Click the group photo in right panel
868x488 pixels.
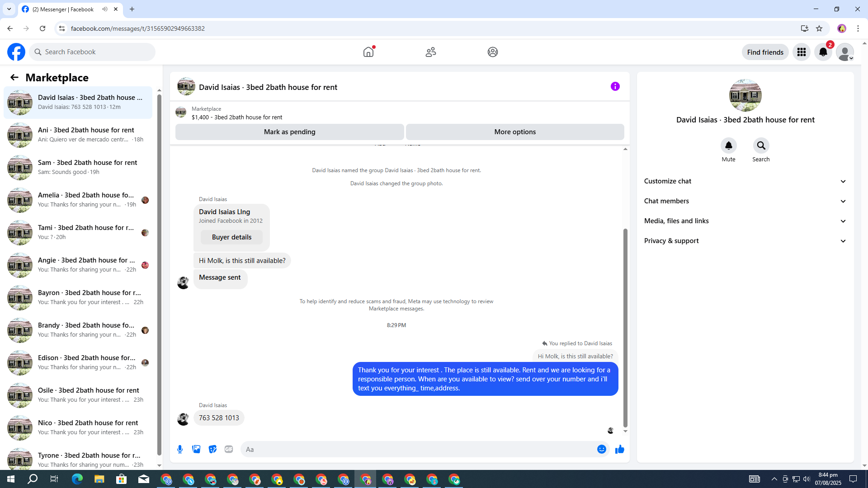pos(745,95)
